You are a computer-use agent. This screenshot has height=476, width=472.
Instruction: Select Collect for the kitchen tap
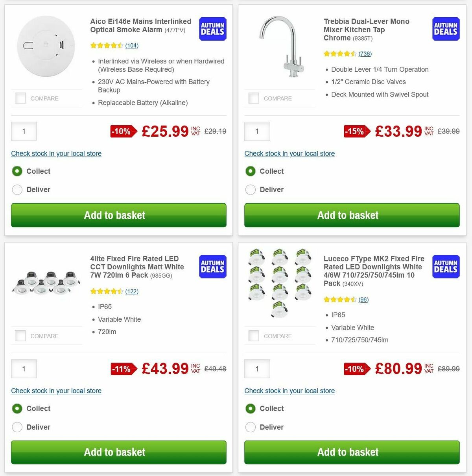251,171
